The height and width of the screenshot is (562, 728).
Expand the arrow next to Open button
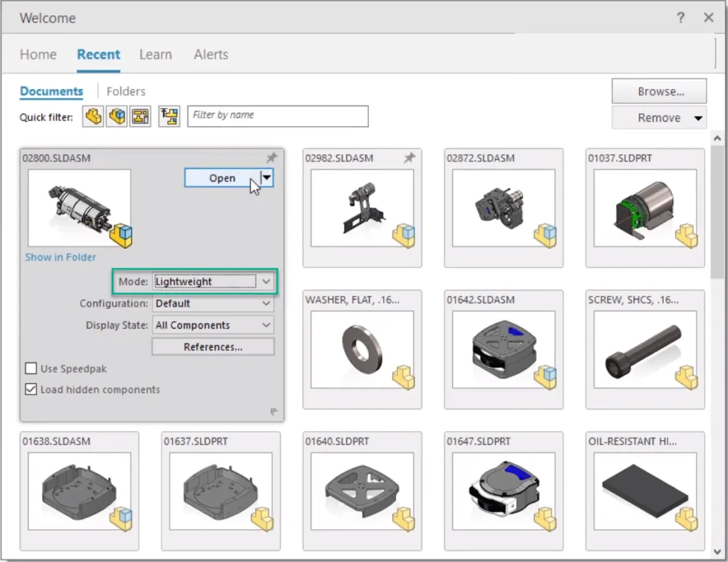click(x=267, y=178)
